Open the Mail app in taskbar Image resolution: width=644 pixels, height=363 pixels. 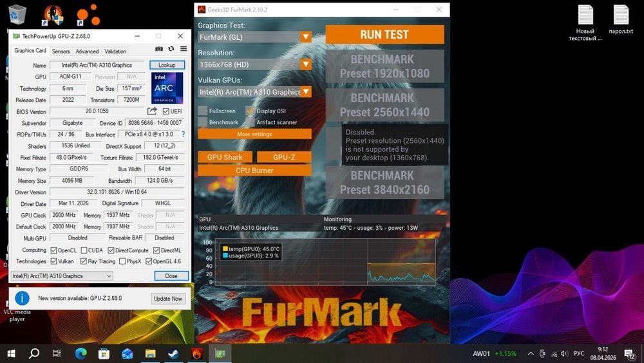[127, 353]
